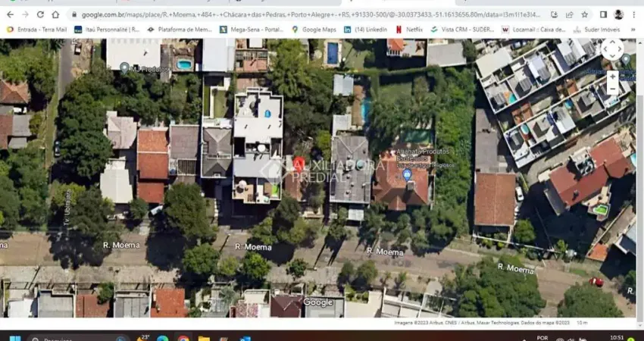
Task: Open the Google Maps bookmark
Action: 314,30
